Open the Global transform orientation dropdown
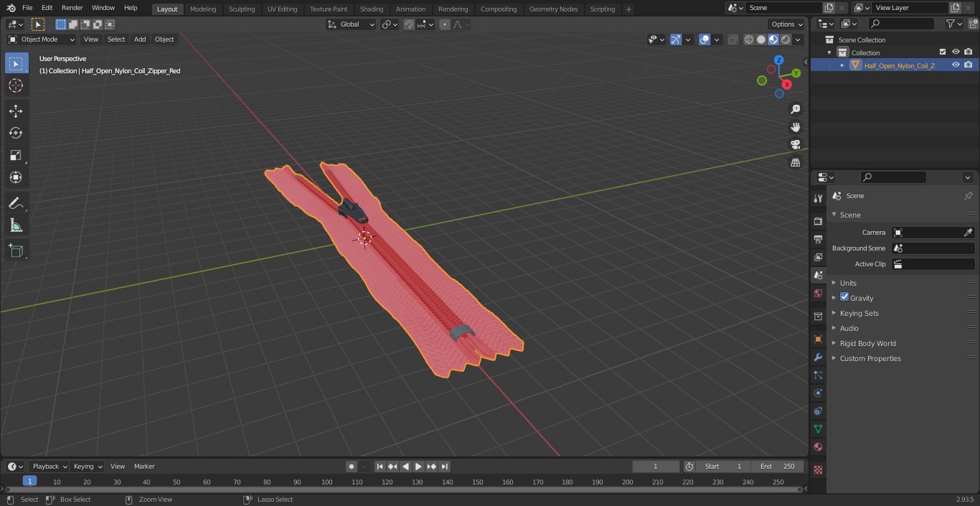 point(352,24)
